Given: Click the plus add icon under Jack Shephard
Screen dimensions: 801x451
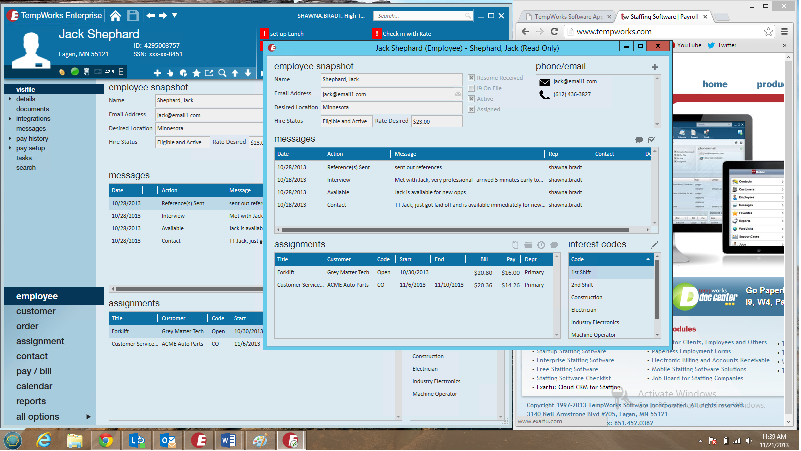Looking at the screenshot, I should [157, 74].
